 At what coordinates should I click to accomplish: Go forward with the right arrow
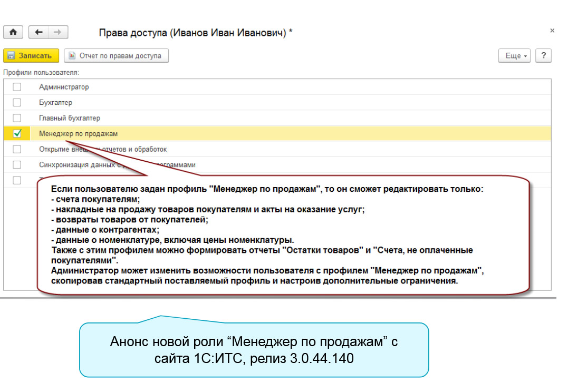tap(58, 33)
